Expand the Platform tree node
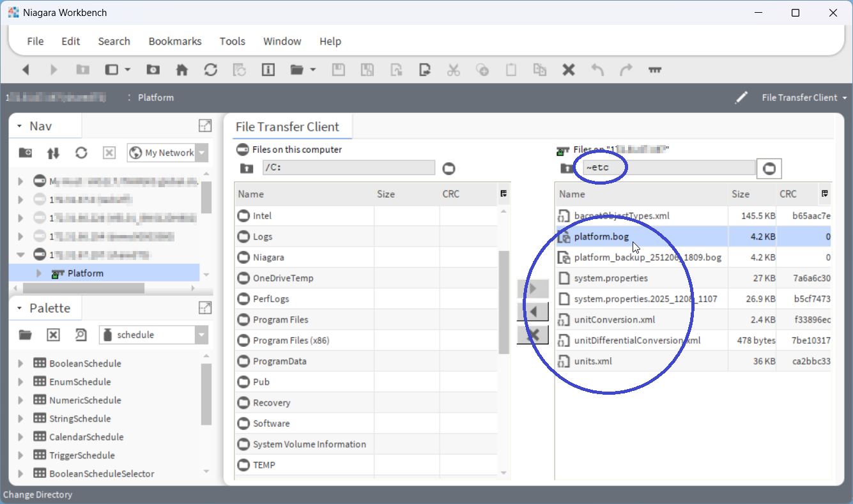 [x=38, y=273]
